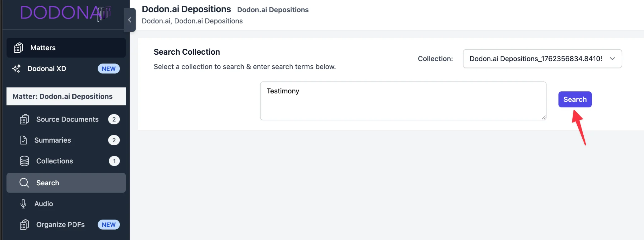The height and width of the screenshot is (240, 644).
Task: Click the Collections database icon
Action: 24,161
